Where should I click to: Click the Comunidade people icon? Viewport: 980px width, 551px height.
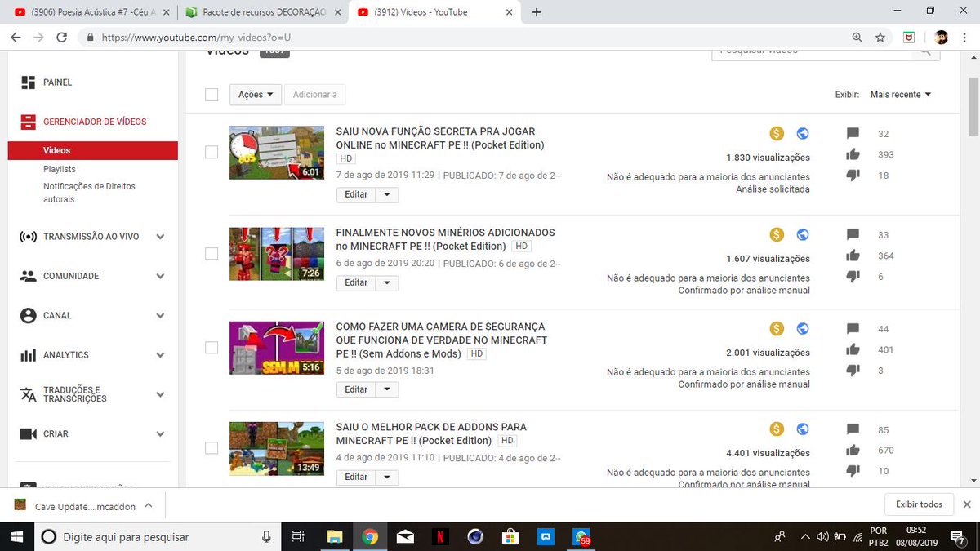tap(29, 276)
